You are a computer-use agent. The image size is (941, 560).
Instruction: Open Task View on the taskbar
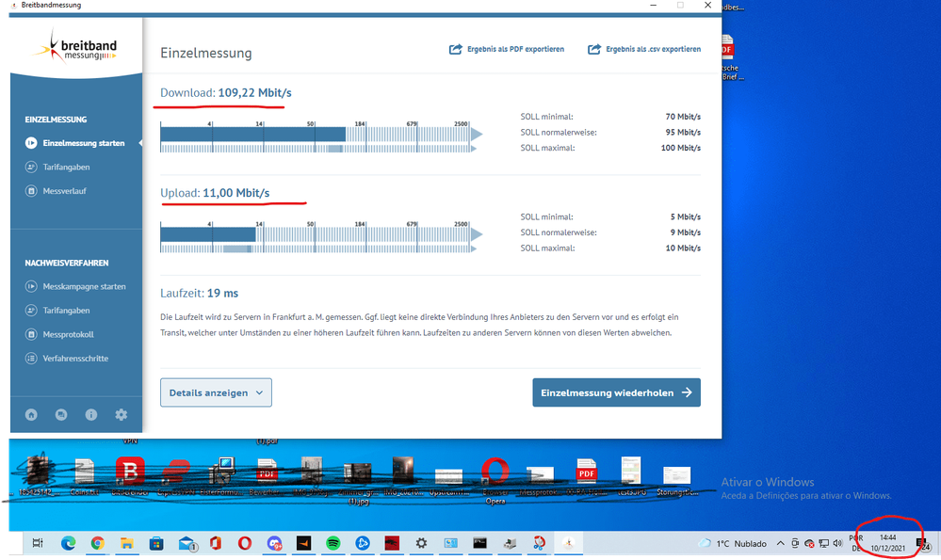click(38, 543)
